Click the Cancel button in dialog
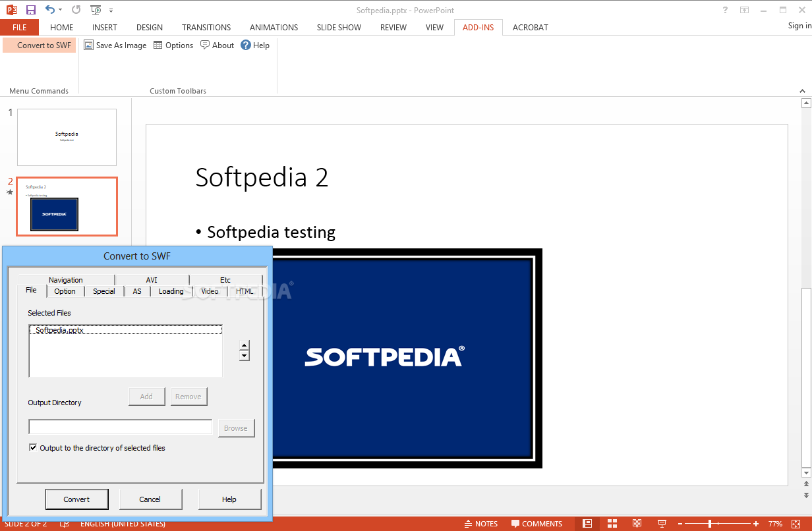This screenshot has height=531, width=812. 150,499
